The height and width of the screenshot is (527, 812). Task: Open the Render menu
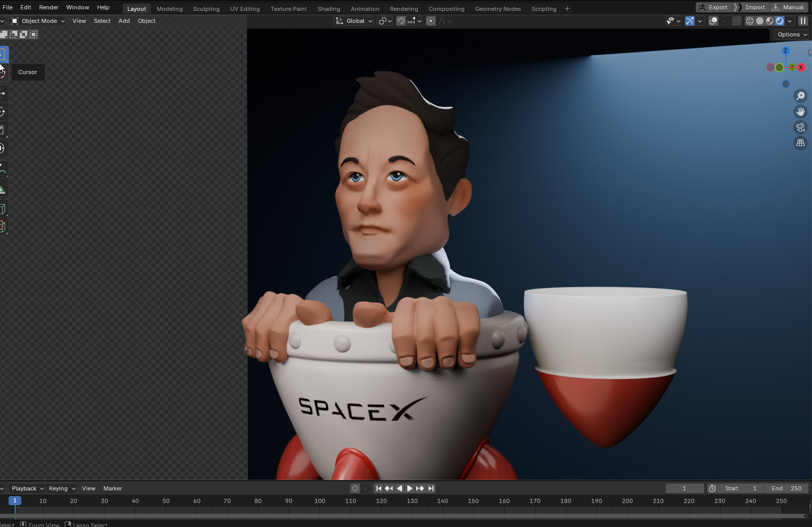click(x=49, y=7)
